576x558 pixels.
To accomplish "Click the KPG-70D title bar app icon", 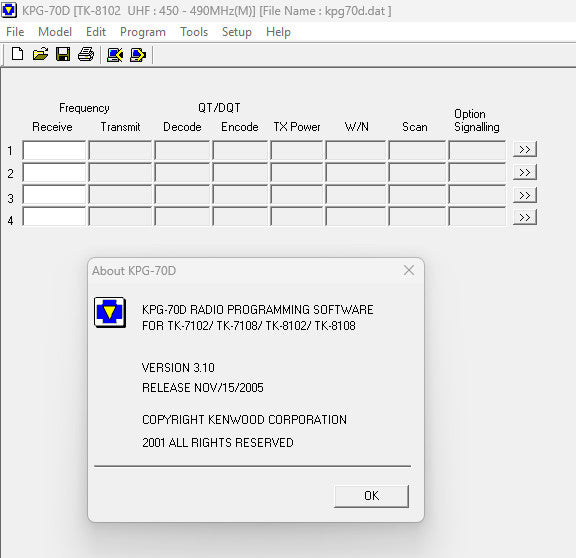I will tap(8, 10).
